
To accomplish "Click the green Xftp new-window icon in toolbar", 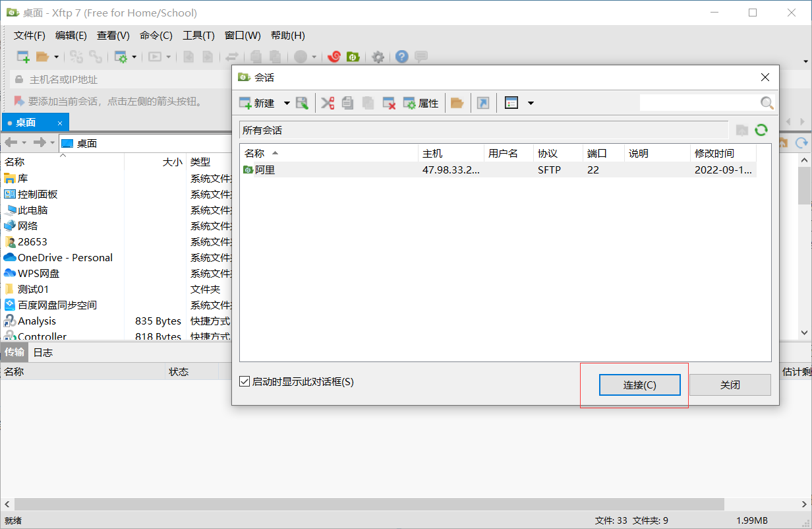I will coord(353,57).
